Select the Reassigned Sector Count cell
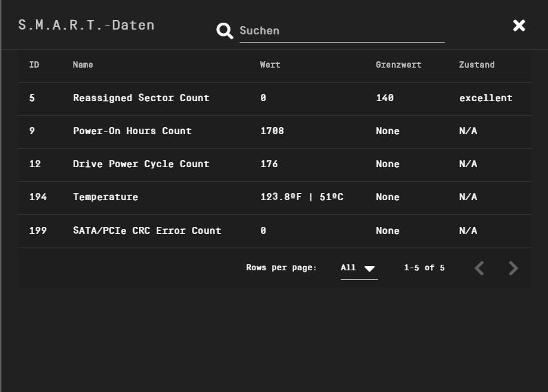Viewport: 548px width, 392px height. (141, 98)
